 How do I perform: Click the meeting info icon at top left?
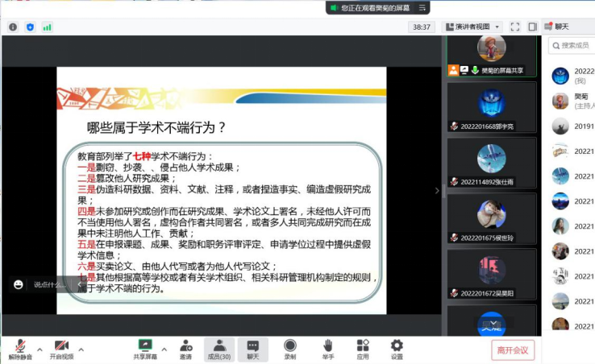pos(13,27)
